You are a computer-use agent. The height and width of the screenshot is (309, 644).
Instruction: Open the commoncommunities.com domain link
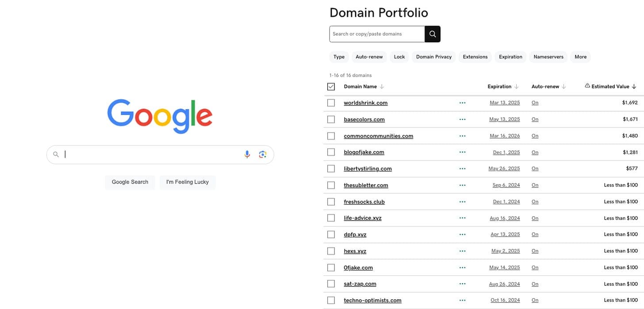click(378, 136)
